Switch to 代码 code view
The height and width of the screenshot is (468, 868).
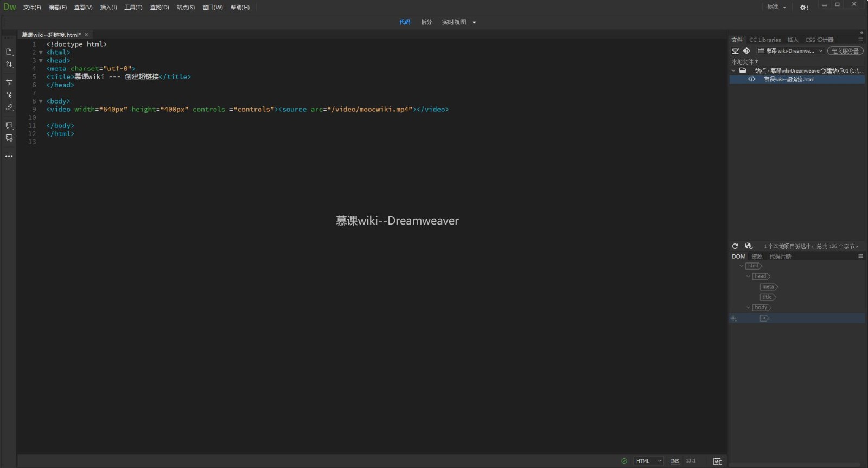point(405,22)
